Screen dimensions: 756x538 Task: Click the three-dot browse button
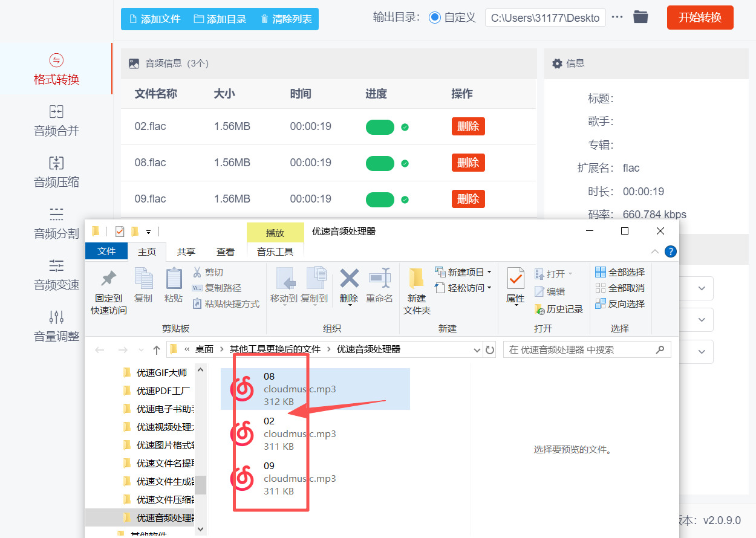point(617,17)
